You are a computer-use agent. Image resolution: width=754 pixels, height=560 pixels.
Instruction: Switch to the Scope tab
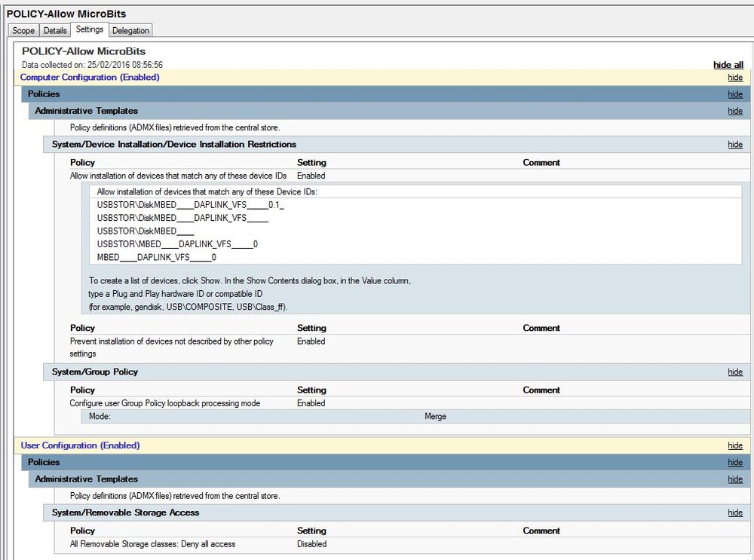23,30
